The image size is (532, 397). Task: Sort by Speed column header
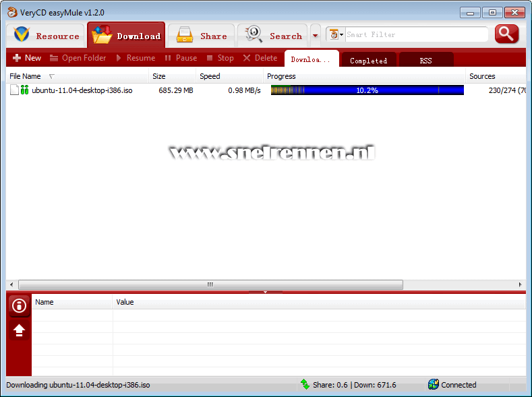point(230,76)
